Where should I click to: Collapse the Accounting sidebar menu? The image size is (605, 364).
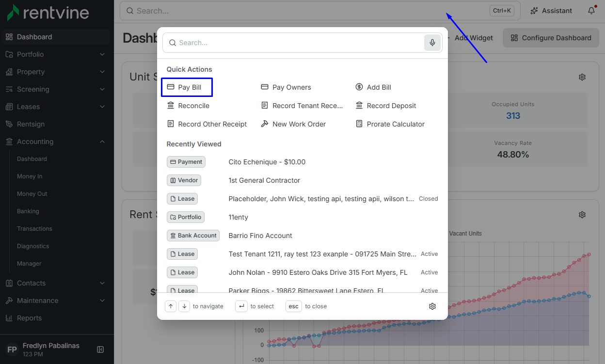tap(57, 142)
